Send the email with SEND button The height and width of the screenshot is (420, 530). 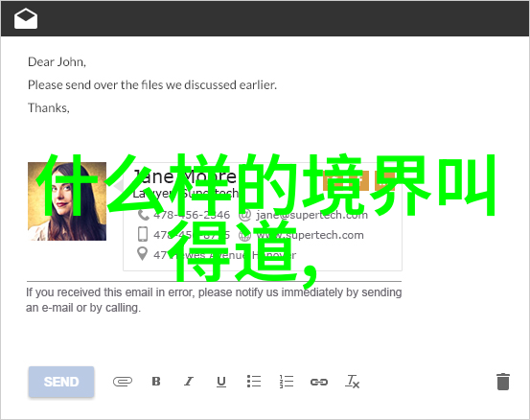[x=61, y=382]
